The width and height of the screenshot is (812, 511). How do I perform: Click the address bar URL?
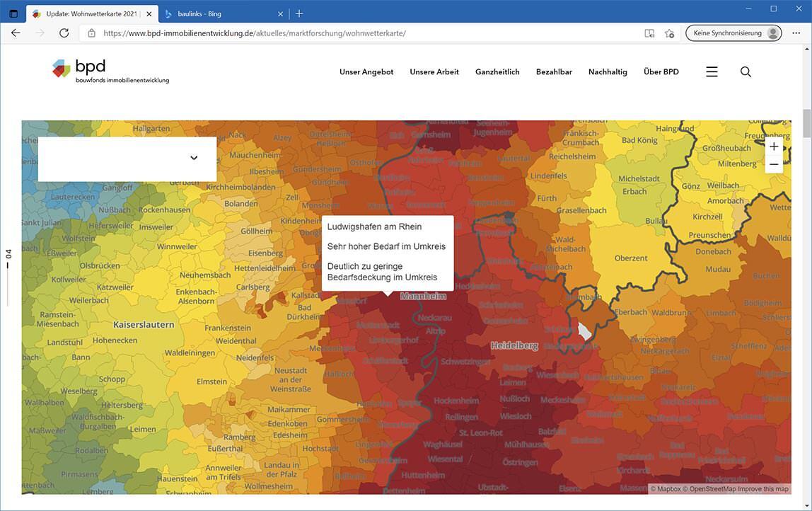tap(254, 33)
